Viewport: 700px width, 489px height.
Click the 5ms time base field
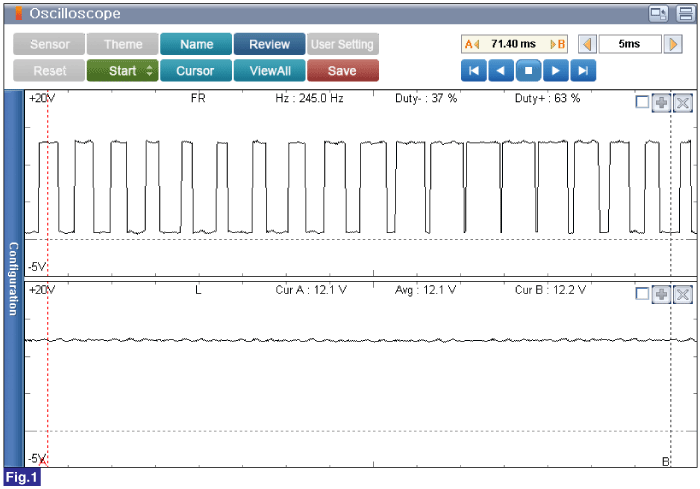[x=629, y=44]
